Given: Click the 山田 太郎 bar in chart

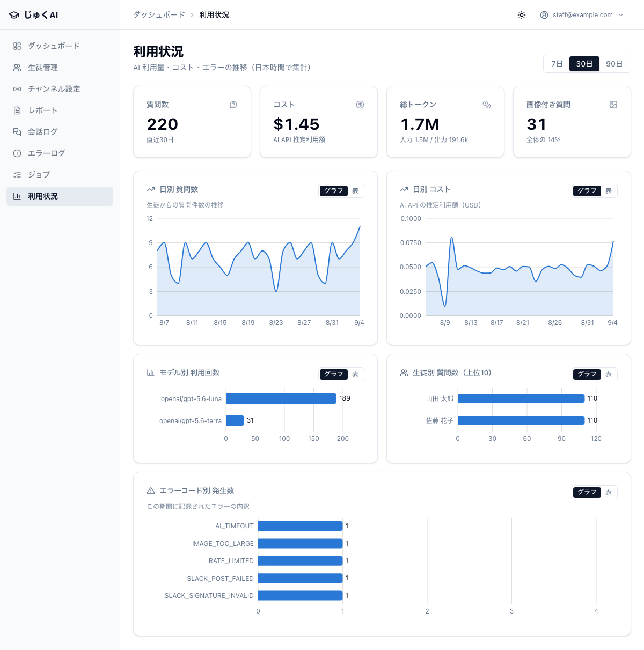Looking at the screenshot, I should pos(521,398).
